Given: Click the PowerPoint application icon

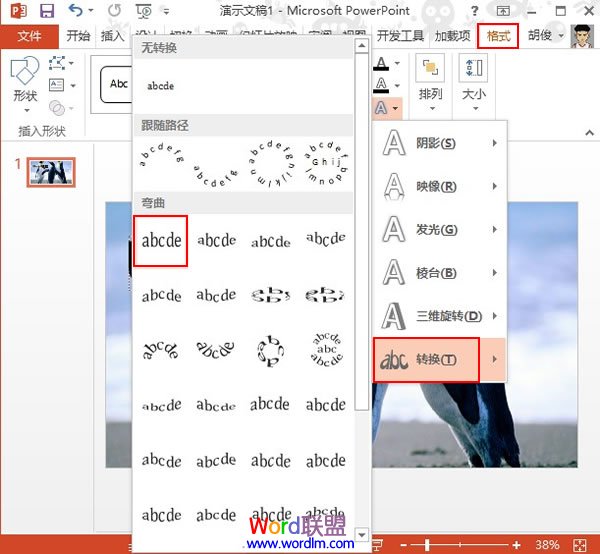Looking at the screenshot, I should (18, 11).
